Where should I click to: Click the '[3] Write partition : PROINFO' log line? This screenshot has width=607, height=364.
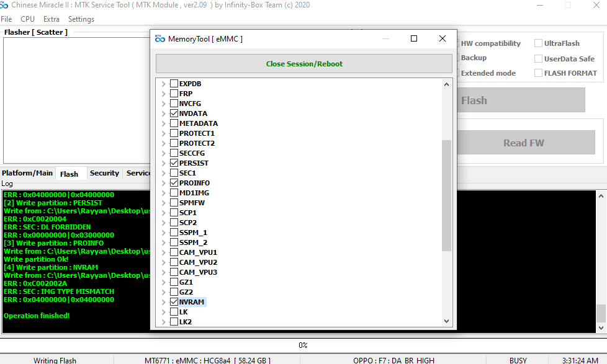click(54, 243)
